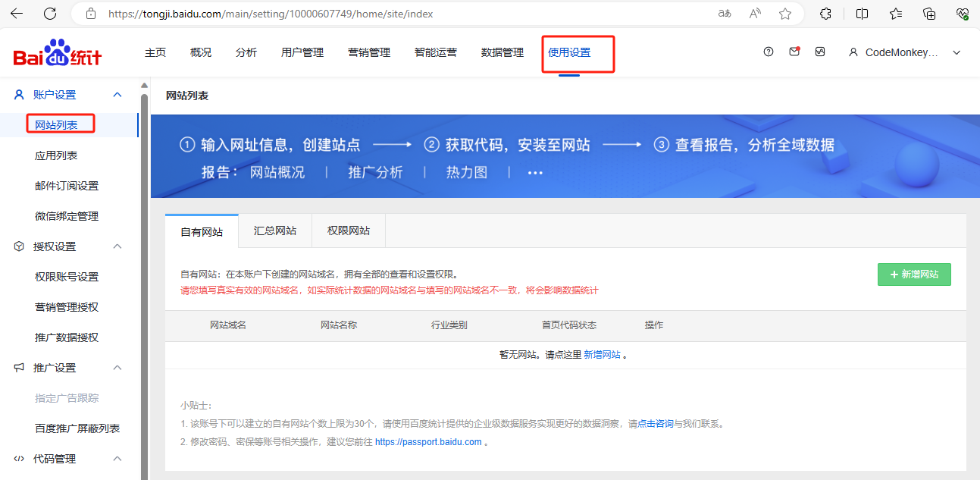Click the sidebar vertical scrollbar
980x480 pixels.
click(x=145, y=287)
